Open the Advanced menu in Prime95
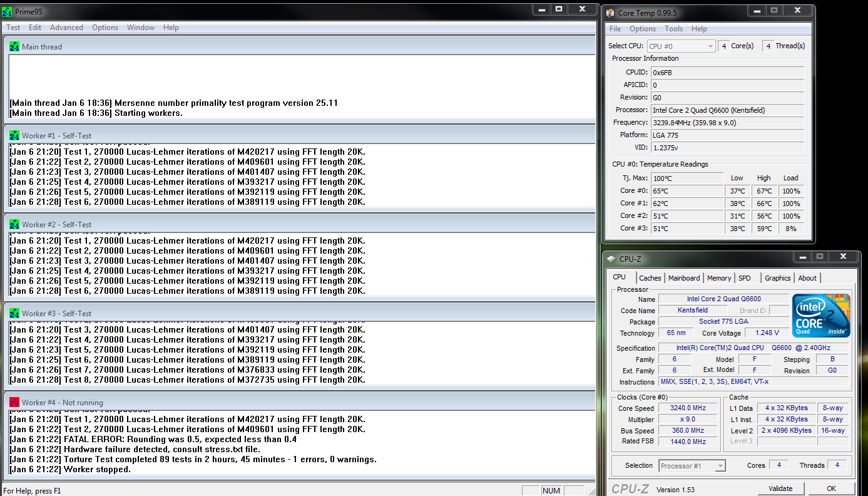The image size is (868, 496). (x=66, y=28)
